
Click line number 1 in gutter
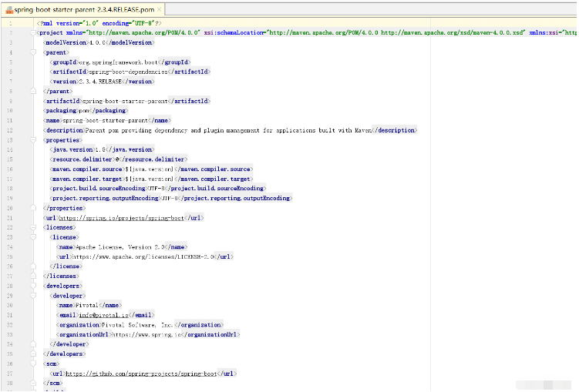(x=11, y=23)
